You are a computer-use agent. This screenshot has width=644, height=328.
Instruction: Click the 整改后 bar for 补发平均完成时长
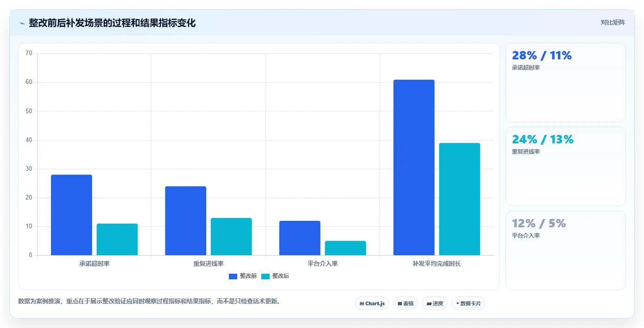coord(460,199)
